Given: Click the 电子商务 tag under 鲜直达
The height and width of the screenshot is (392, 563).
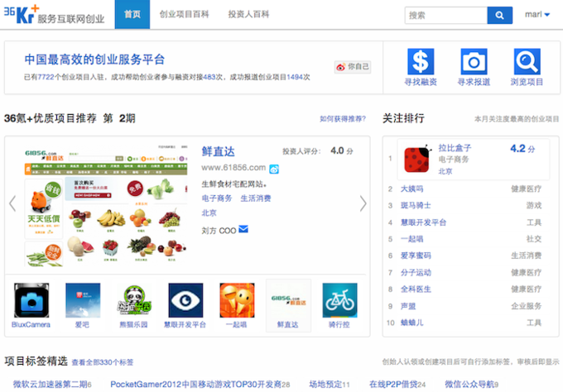Looking at the screenshot, I should click(217, 198).
